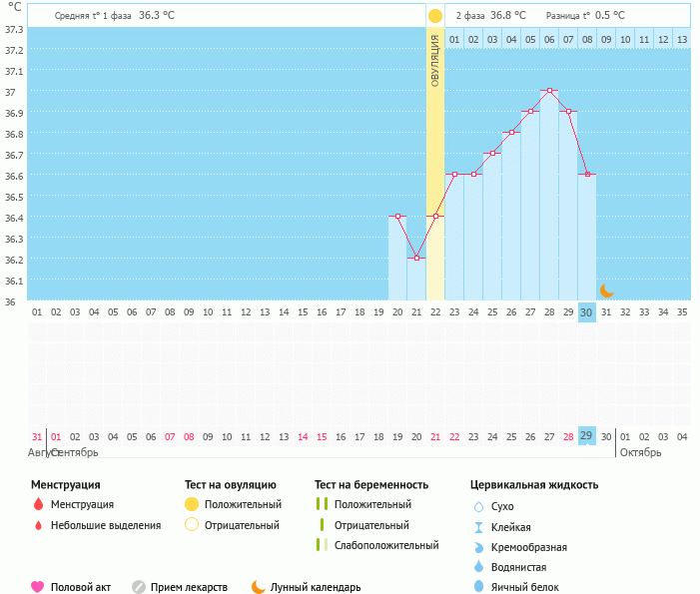
Task: Click the Небольшие выделения legend label
Action: pyautogui.click(x=105, y=525)
